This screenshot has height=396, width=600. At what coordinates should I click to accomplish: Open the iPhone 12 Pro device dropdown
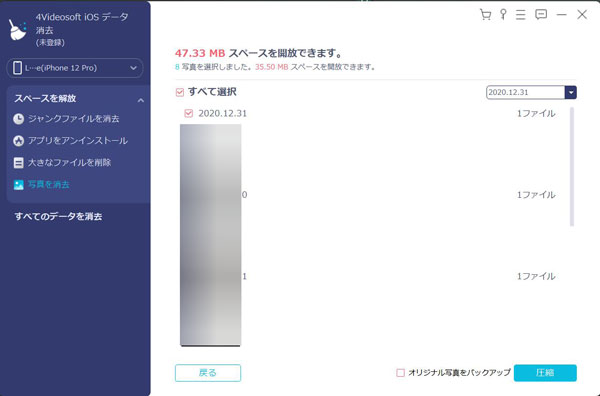(75, 68)
